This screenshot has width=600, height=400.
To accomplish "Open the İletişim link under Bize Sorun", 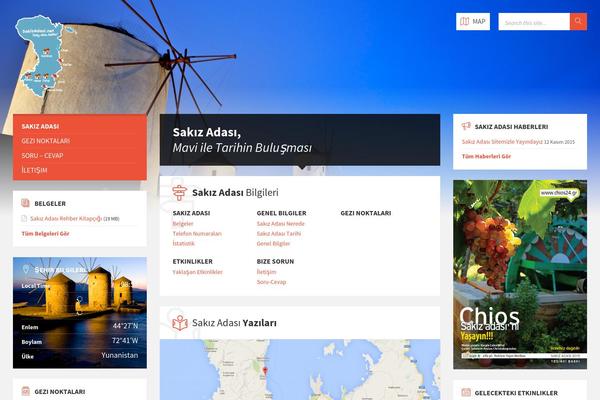I will [x=266, y=272].
